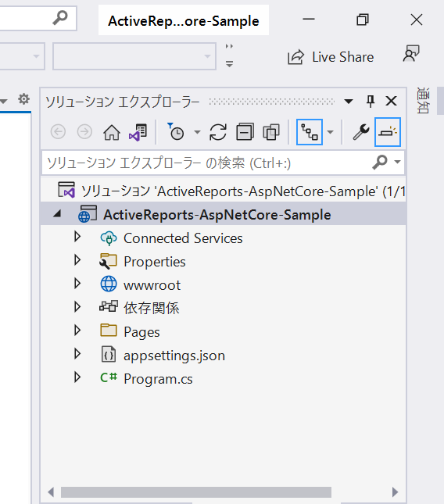Select Program.cs in the tree
444x504 pixels.
tap(158, 379)
